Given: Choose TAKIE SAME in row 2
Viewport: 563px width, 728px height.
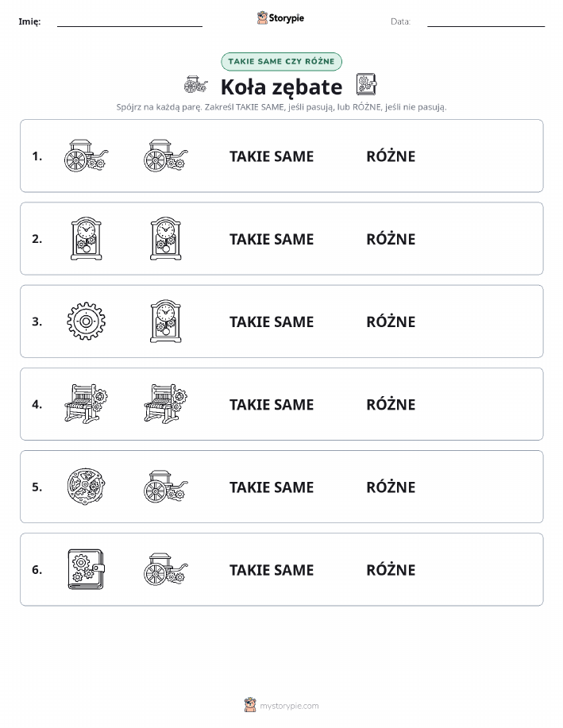Looking at the screenshot, I should click(272, 239).
